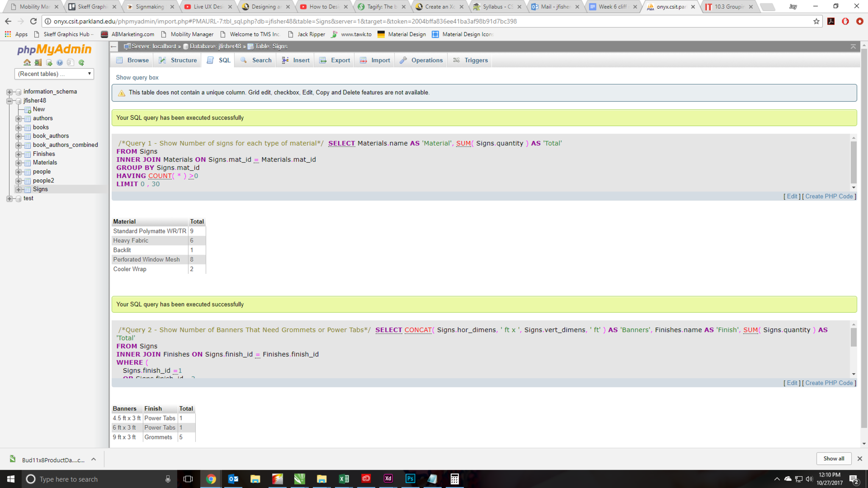Open the query window icon in sidebar

[49, 63]
